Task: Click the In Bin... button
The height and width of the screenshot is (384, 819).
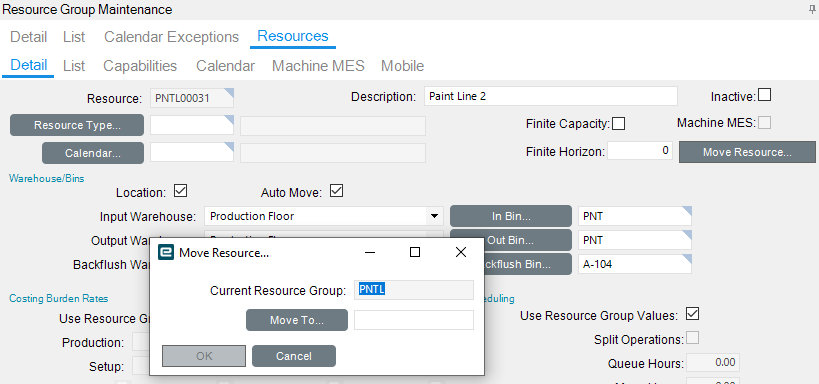Action: coord(511,216)
